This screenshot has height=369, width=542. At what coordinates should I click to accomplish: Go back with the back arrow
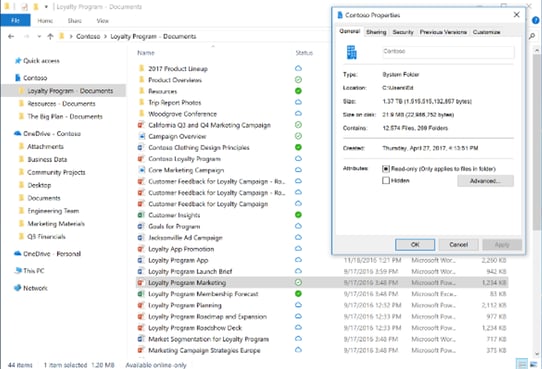(x=11, y=36)
